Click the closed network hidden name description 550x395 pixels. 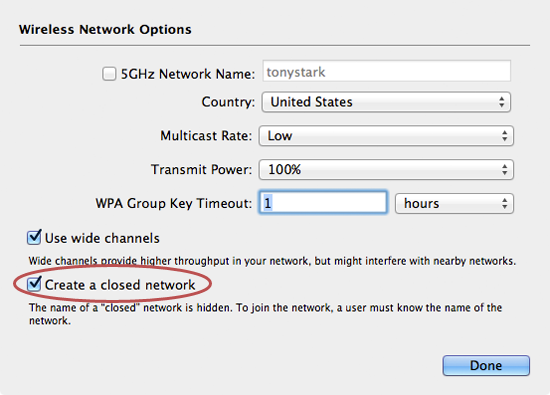point(266,314)
